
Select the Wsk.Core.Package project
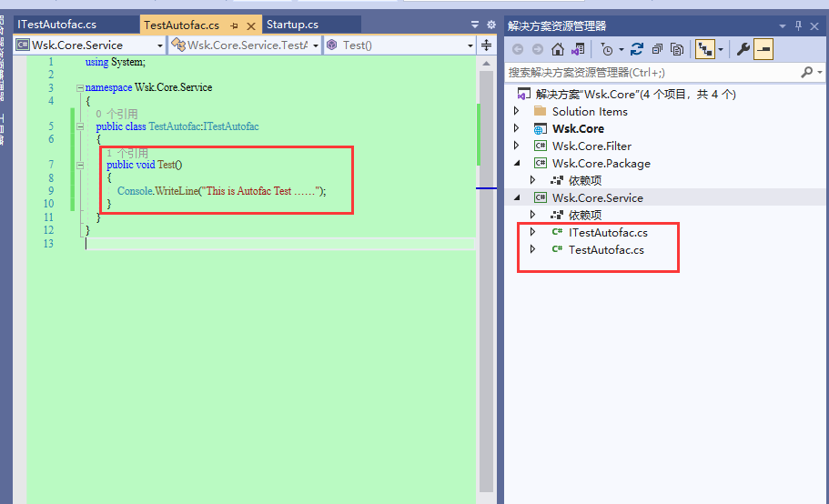pos(602,163)
